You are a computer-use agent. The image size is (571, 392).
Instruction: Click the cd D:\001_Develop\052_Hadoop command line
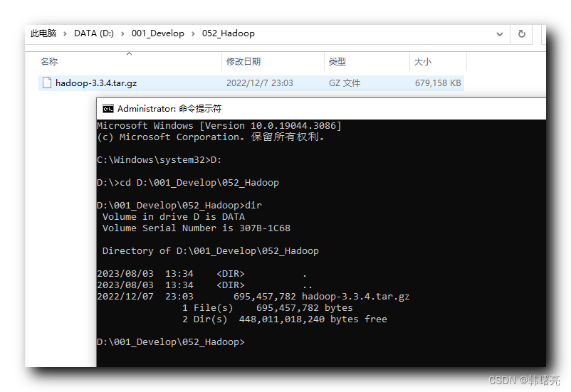[188, 183]
